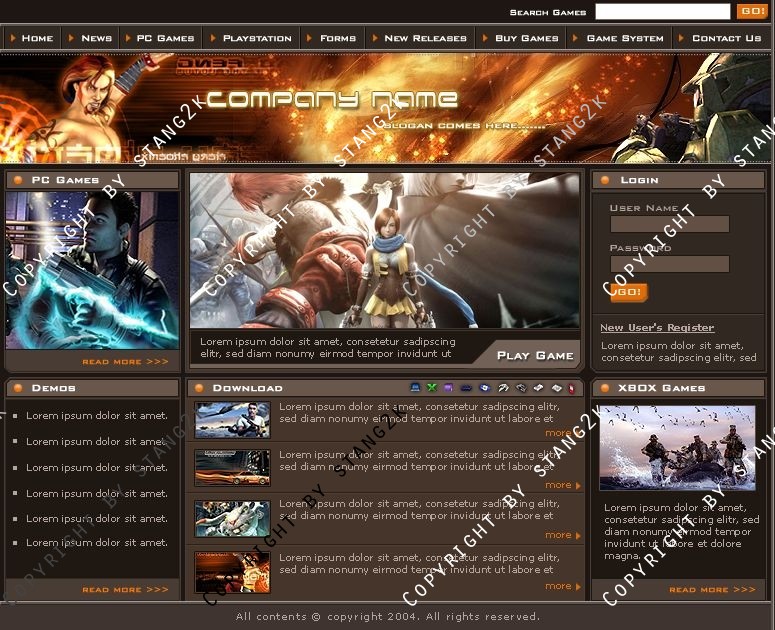
Task: Click the orange bullet beside Demos heading
Action: pos(18,388)
